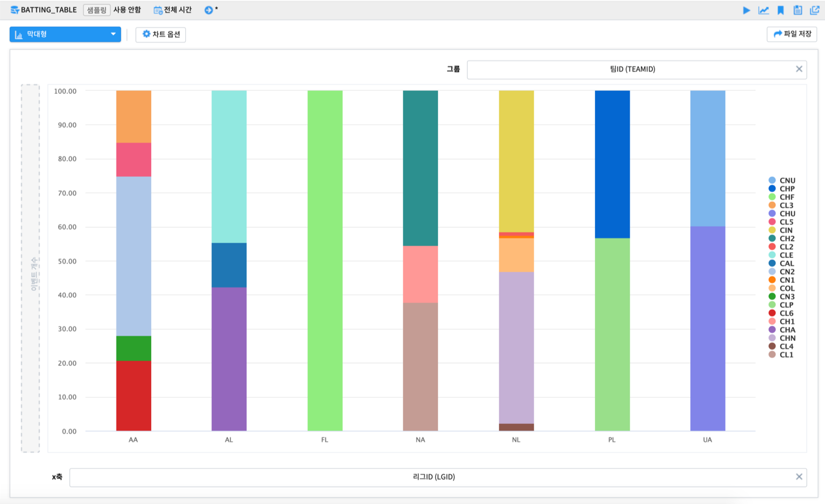Click the red segment of AA bar
Screen dimensions: 825x504
pyautogui.click(x=134, y=395)
